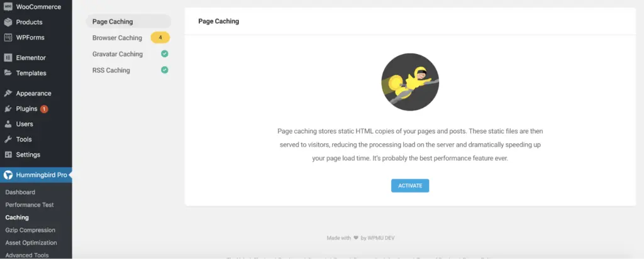Click the Plugins update badge showing 1
The width and height of the screenshot is (644, 259).
(x=44, y=109)
